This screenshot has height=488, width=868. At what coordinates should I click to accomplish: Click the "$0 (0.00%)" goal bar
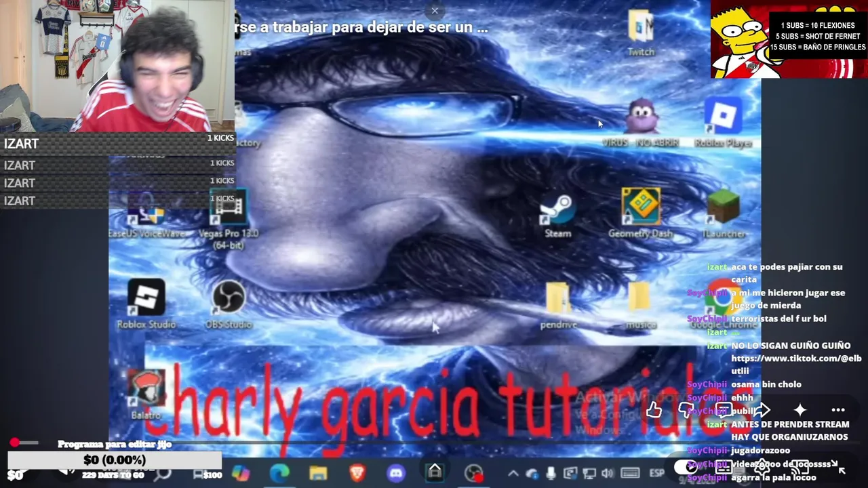click(115, 460)
